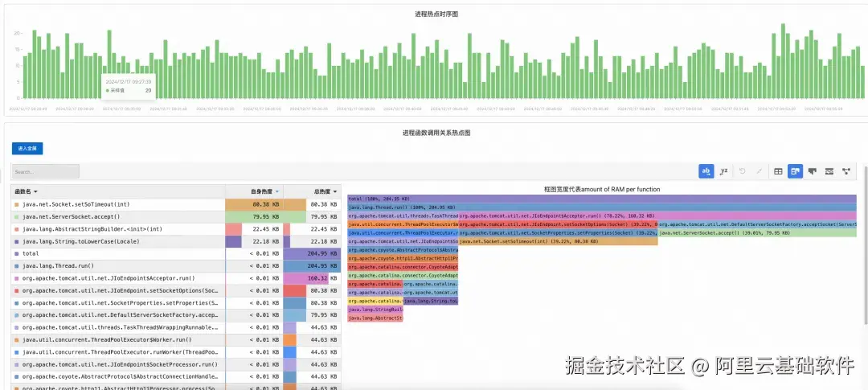Viewport: 868px width, 390px height.
Task: Click the 进入全屏 fullscreen button
Action: tap(27, 149)
